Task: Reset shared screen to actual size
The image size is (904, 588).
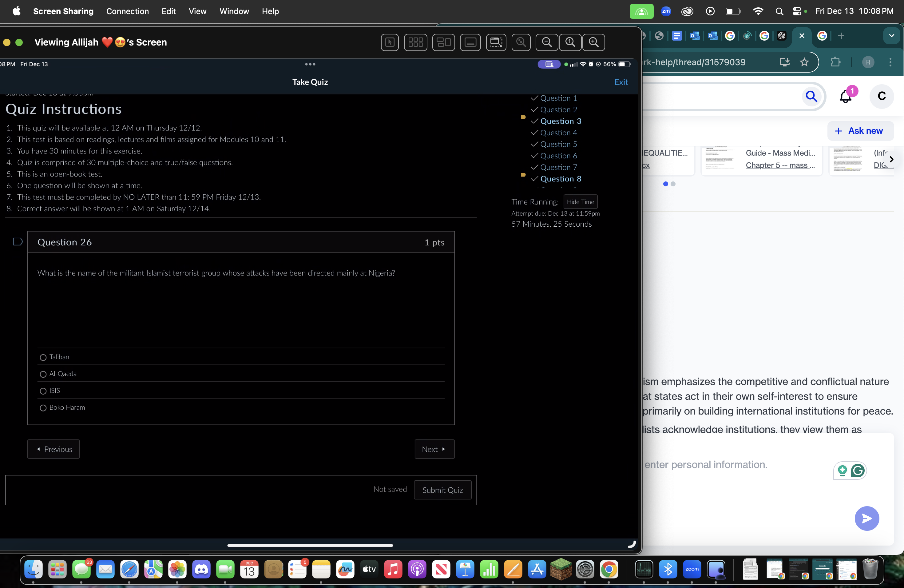Action: coord(570,42)
